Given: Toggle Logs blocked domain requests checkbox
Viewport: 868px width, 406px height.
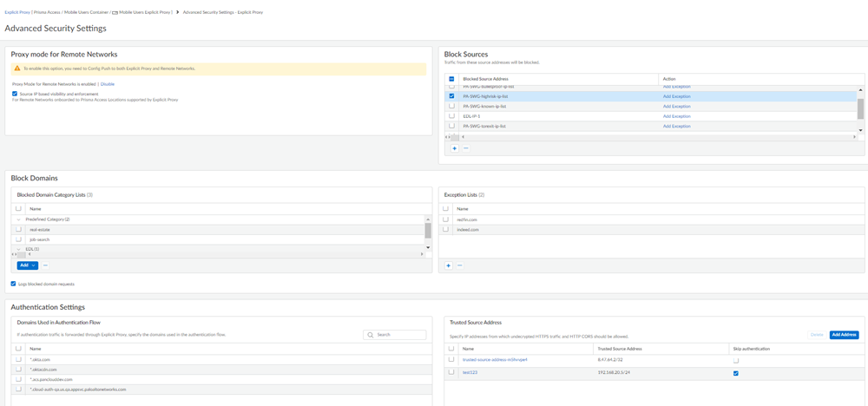Looking at the screenshot, I should 13,284.
